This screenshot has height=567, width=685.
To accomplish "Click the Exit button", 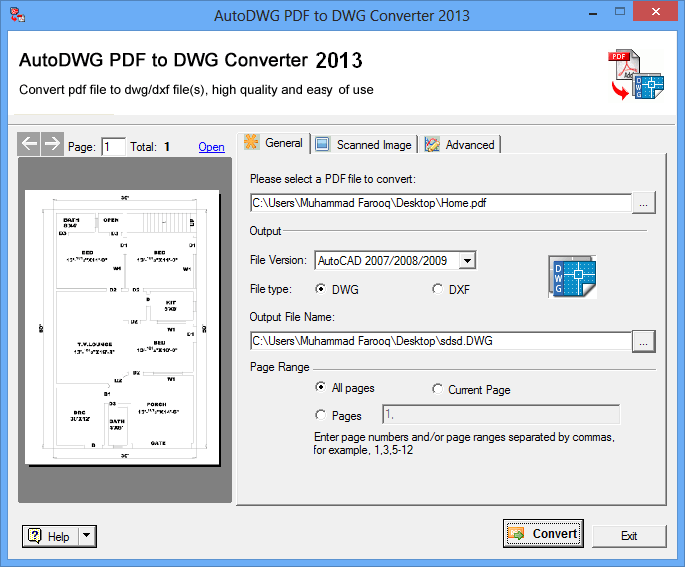I will [x=629, y=536].
